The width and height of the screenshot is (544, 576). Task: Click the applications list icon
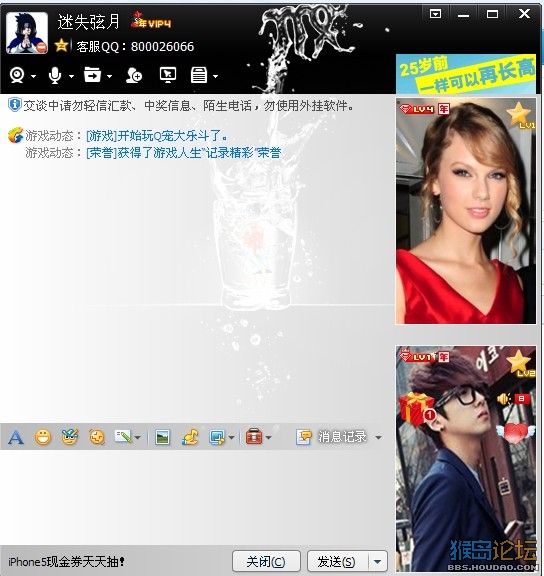pyautogui.click(x=199, y=75)
